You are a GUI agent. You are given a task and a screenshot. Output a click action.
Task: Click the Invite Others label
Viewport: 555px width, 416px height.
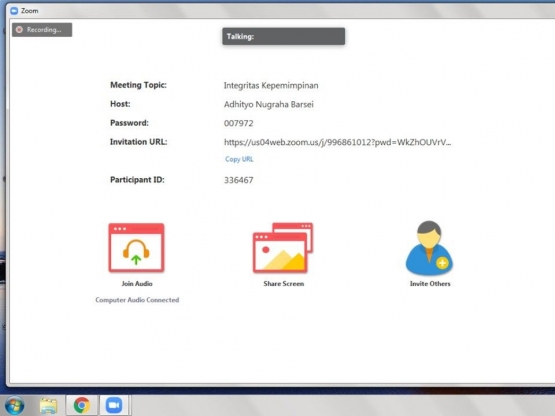coord(430,284)
